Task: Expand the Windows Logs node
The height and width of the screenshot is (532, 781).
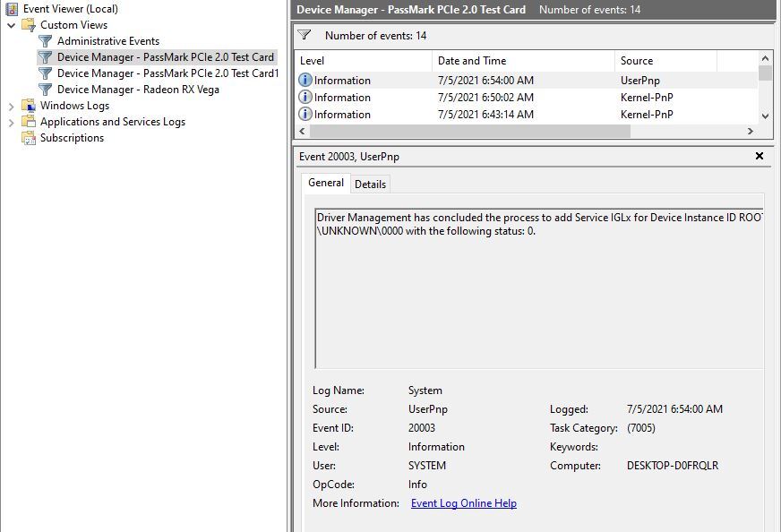Action: (11, 106)
